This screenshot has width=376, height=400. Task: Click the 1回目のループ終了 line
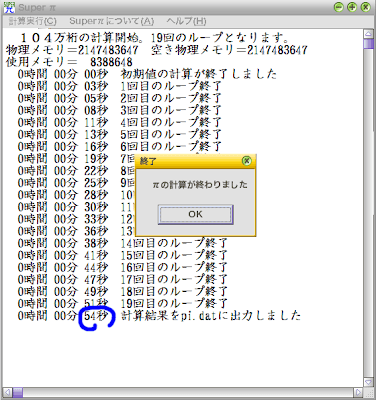click(119, 86)
